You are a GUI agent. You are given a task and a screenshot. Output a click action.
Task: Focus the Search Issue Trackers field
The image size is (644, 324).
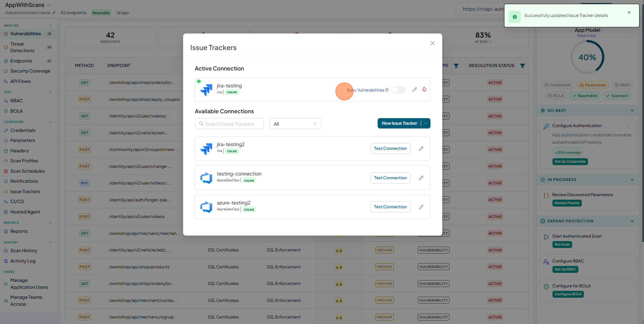pyautogui.click(x=229, y=124)
